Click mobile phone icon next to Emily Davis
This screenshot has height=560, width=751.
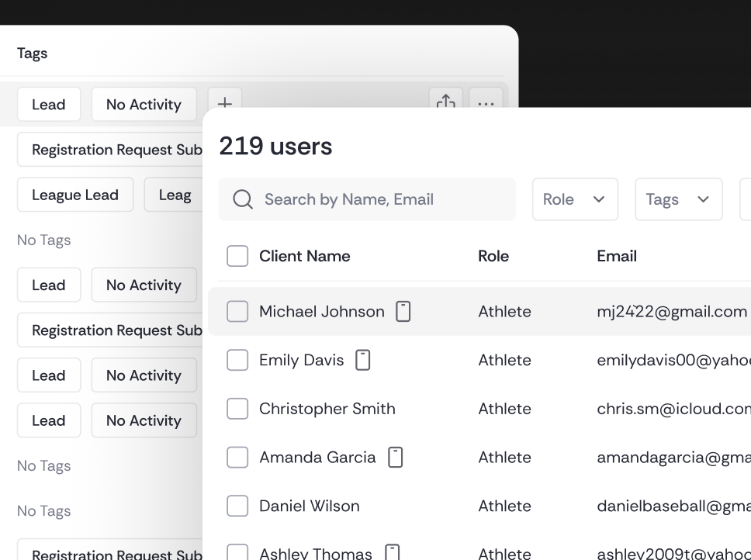click(362, 360)
